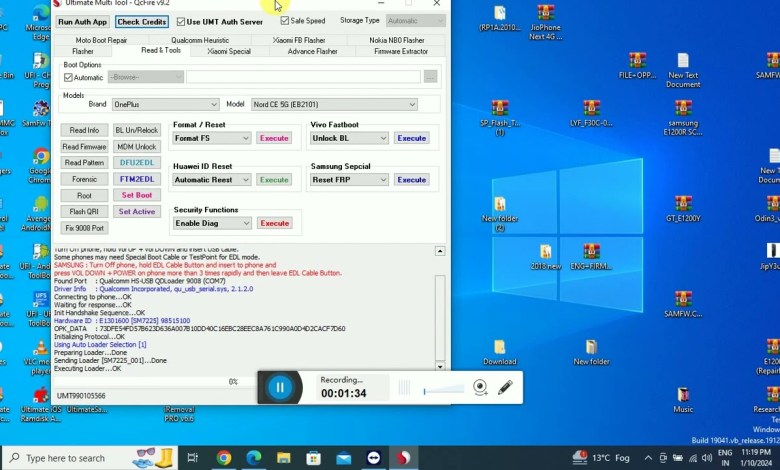780x470 pixels.
Task: Open the Mail app from the taskbar
Action: click(x=343, y=458)
